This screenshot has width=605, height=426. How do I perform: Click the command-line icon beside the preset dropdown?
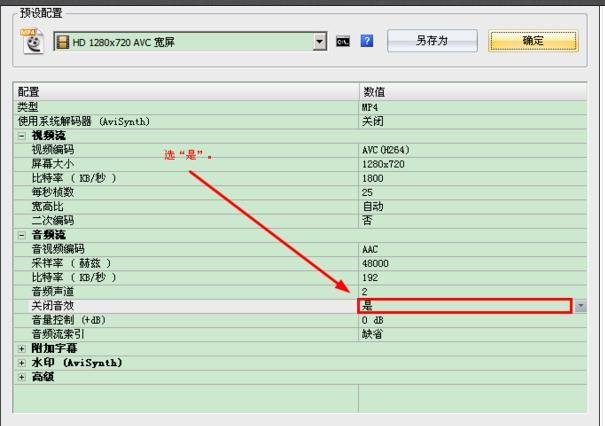343,41
